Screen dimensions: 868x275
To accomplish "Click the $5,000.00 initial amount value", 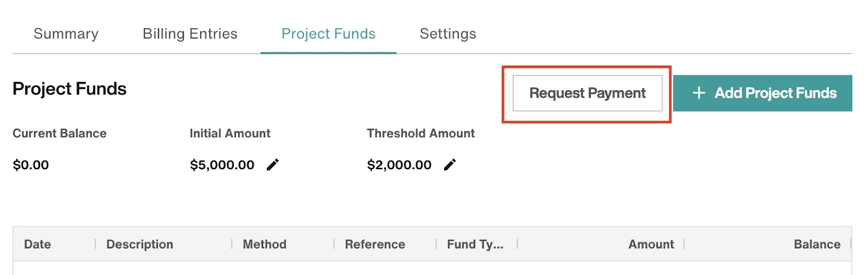I will (x=222, y=165).
